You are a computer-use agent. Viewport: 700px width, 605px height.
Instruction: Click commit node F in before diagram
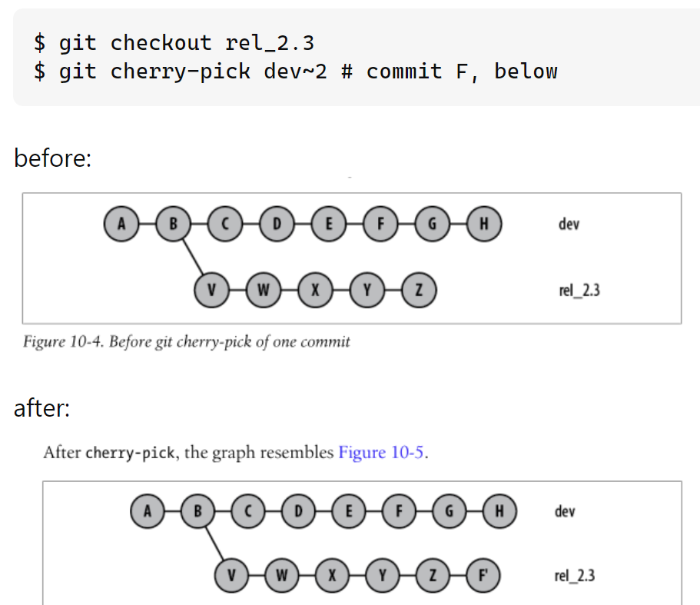click(380, 224)
